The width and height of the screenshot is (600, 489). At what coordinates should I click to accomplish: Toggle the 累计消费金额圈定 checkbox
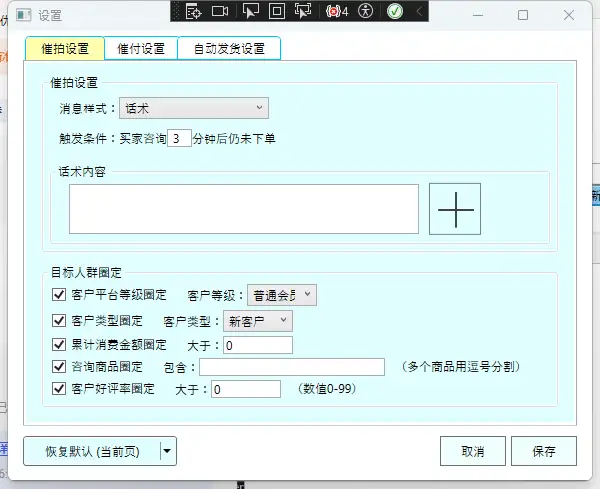(x=58, y=345)
